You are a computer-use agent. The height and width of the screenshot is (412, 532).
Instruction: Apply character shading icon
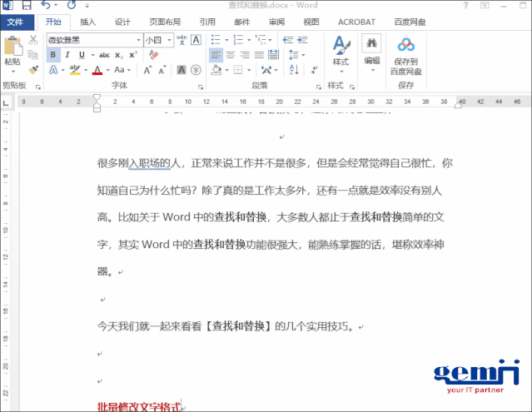coord(181,70)
